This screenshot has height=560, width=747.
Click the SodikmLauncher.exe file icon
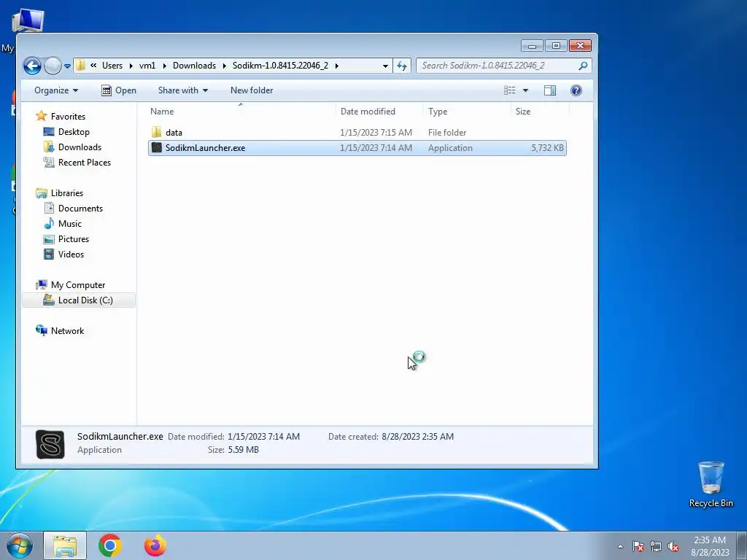point(157,147)
